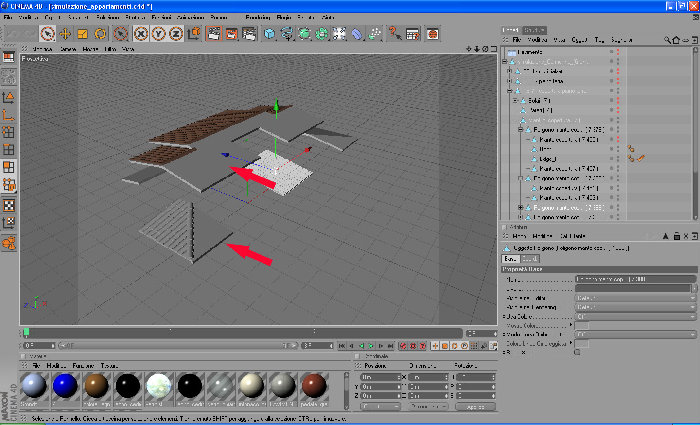Add a Cube primitive object
700x425 pixels.
tap(269, 34)
